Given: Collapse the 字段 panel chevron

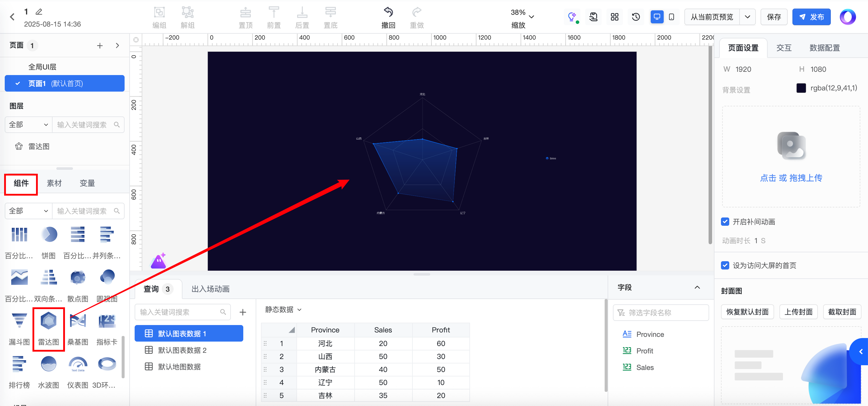Looking at the screenshot, I should (x=697, y=287).
